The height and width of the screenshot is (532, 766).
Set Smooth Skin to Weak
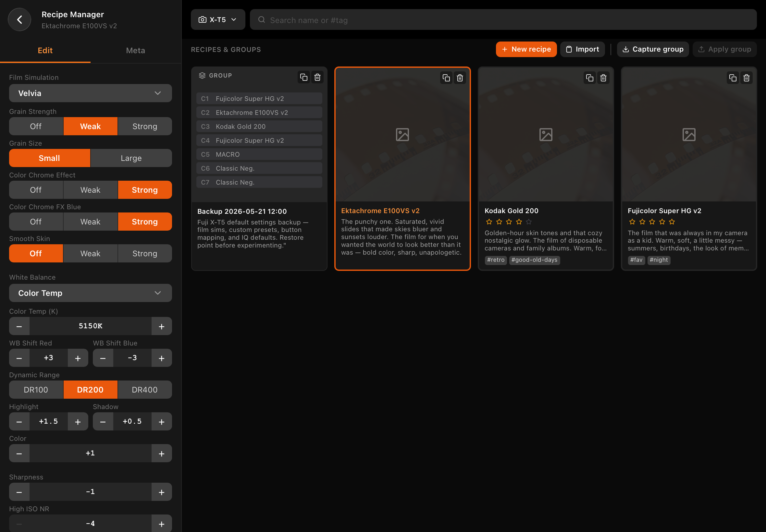(x=90, y=254)
